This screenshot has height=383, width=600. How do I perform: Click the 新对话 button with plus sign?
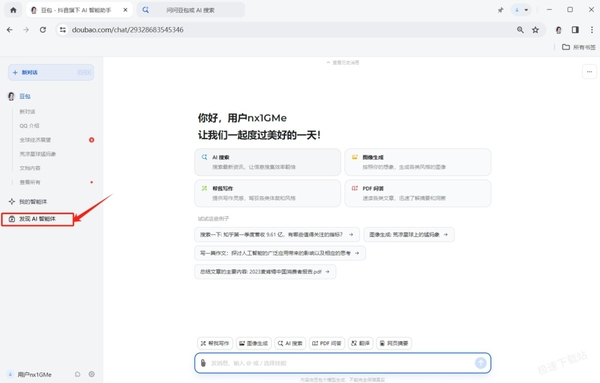(x=51, y=72)
